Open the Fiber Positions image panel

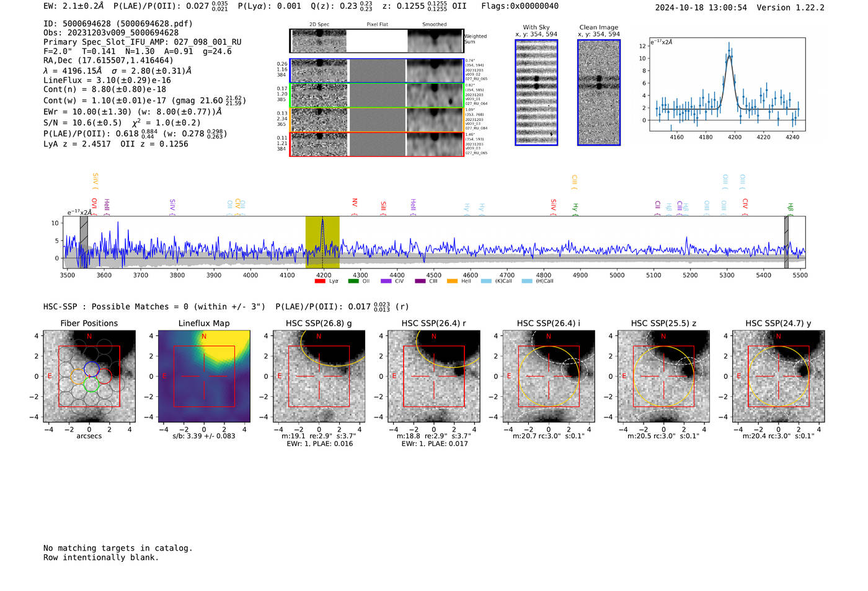click(x=89, y=376)
